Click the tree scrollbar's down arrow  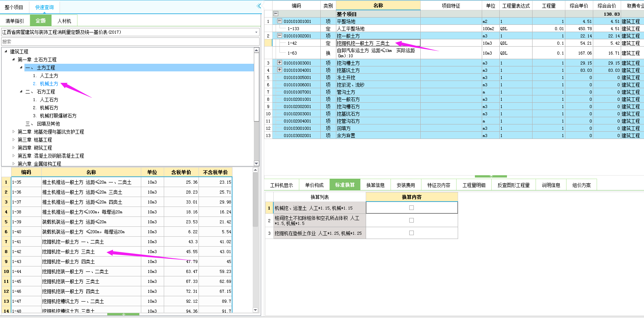(256, 163)
